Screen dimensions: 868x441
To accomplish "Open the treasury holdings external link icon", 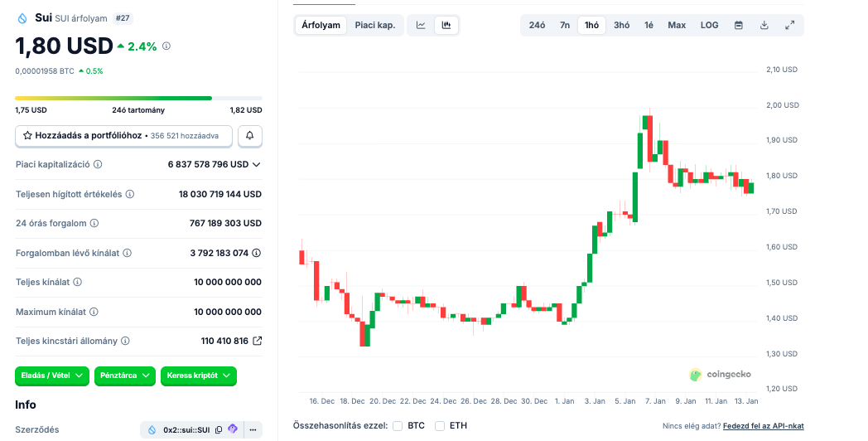I will click(x=257, y=341).
